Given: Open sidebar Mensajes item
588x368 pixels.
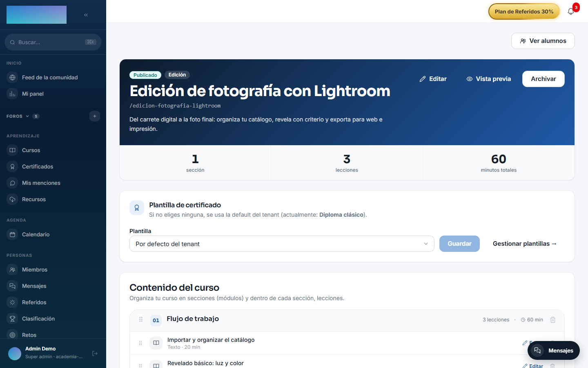Looking at the screenshot, I should coord(53,286).
